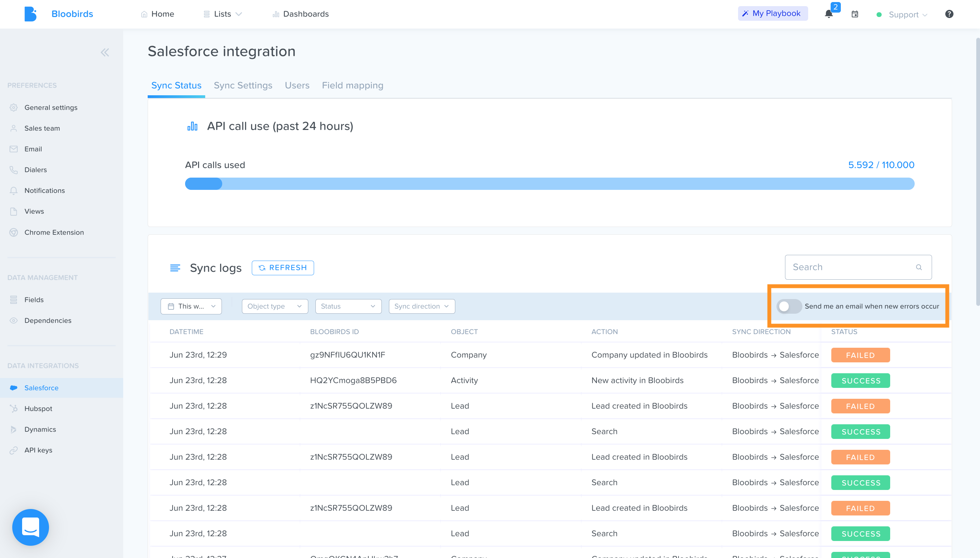Open the Sync direction filter dropdown

click(x=422, y=306)
